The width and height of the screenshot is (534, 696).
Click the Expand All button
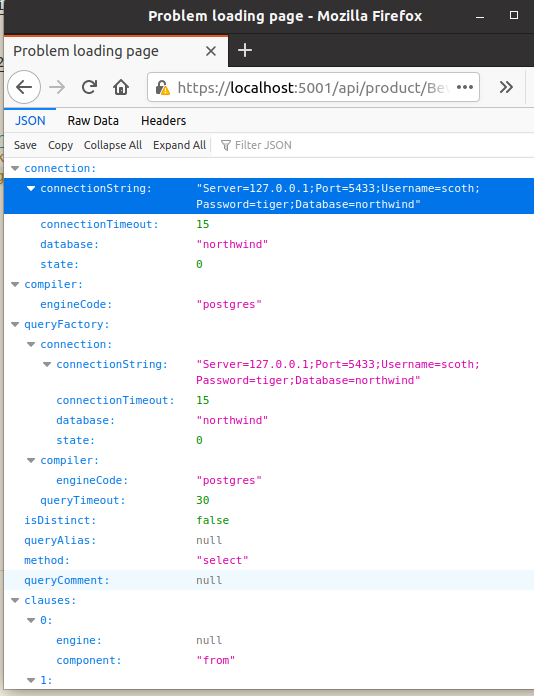pyautogui.click(x=179, y=145)
